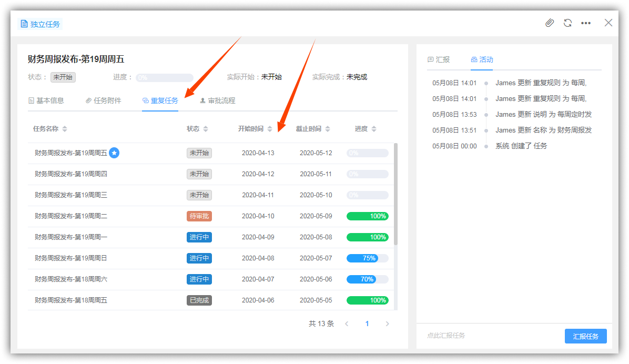The width and height of the screenshot is (629, 364).
Task: Sort table by 状态 column
Action: tap(206, 129)
